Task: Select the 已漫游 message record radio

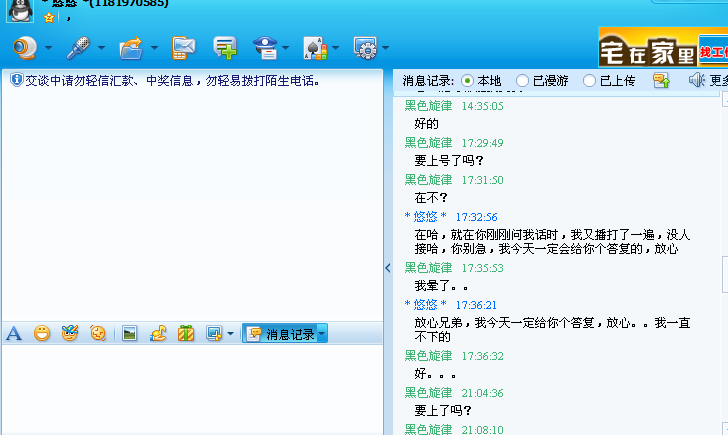Action: (x=522, y=81)
